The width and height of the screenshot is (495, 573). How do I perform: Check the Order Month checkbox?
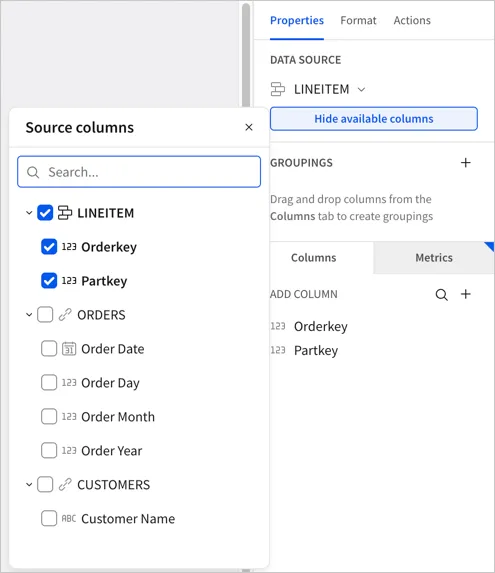coord(49,417)
